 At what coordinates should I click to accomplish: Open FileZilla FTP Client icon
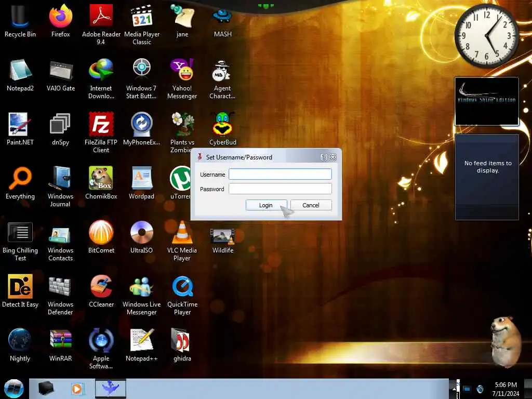coord(101,132)
